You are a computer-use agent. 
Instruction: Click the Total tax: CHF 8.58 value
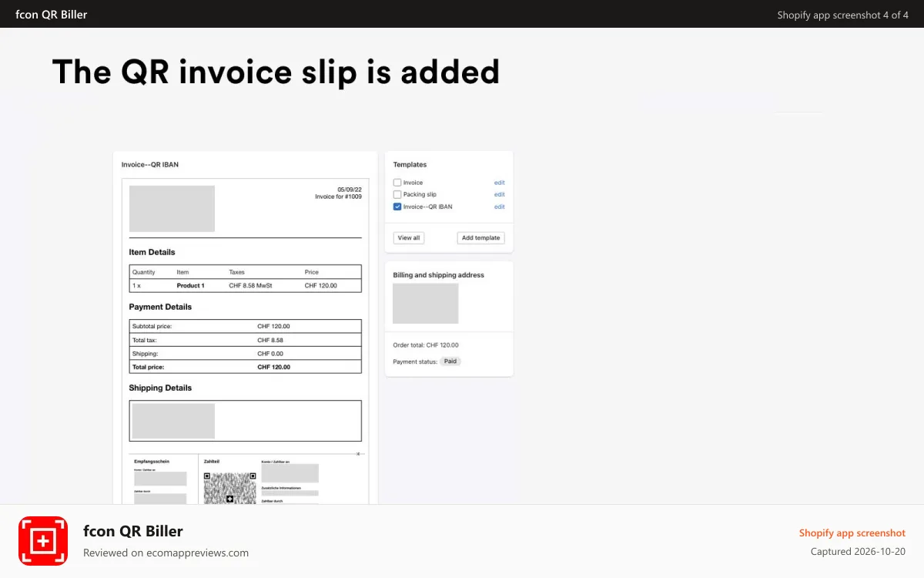(270, 340)
